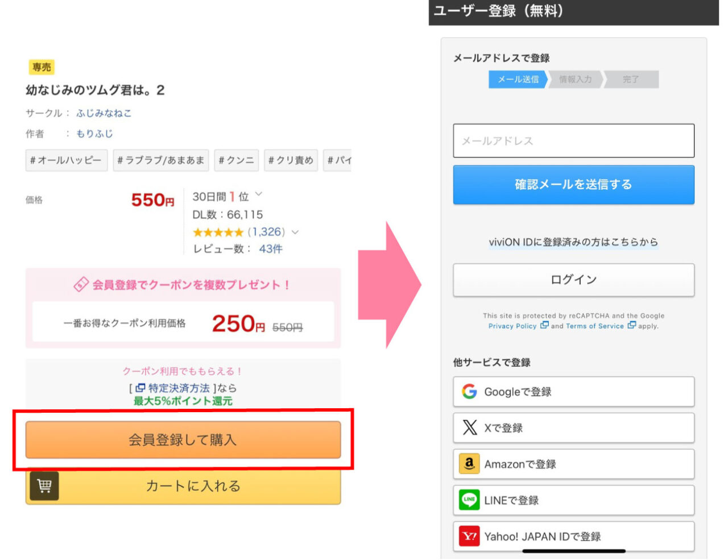Click the #オールハッピー tag

pyautogui.click(x=66, y=160)
